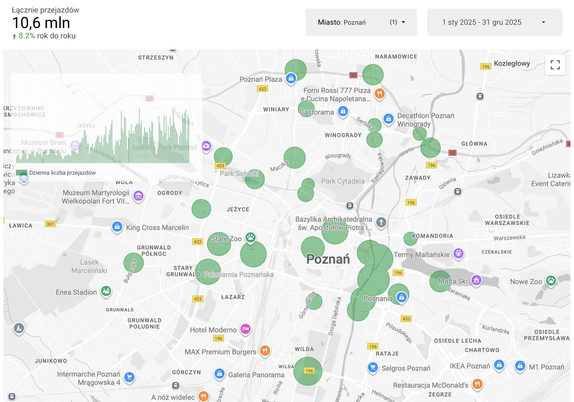Viewport: 574px width, 402px height.
Task: Click the Park Cytadela label
Action: [343, 181]
